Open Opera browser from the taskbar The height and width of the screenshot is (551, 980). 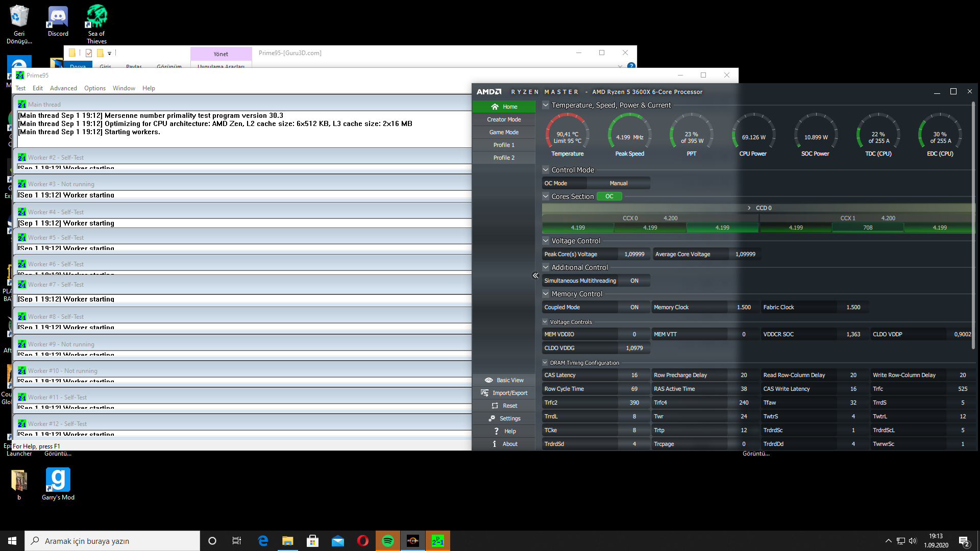[363, 541]
